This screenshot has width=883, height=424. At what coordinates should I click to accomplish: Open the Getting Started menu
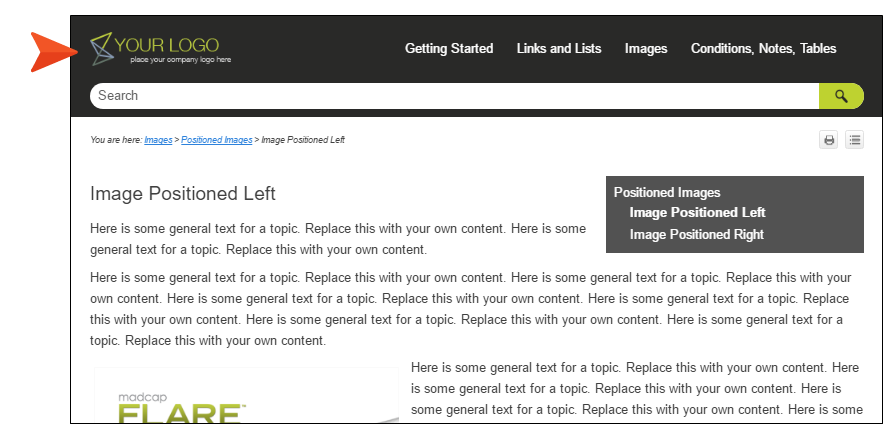click(449, 48)
